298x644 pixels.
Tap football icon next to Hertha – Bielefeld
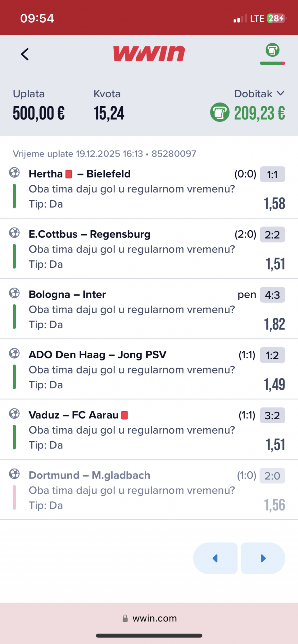tap(14, 172)
